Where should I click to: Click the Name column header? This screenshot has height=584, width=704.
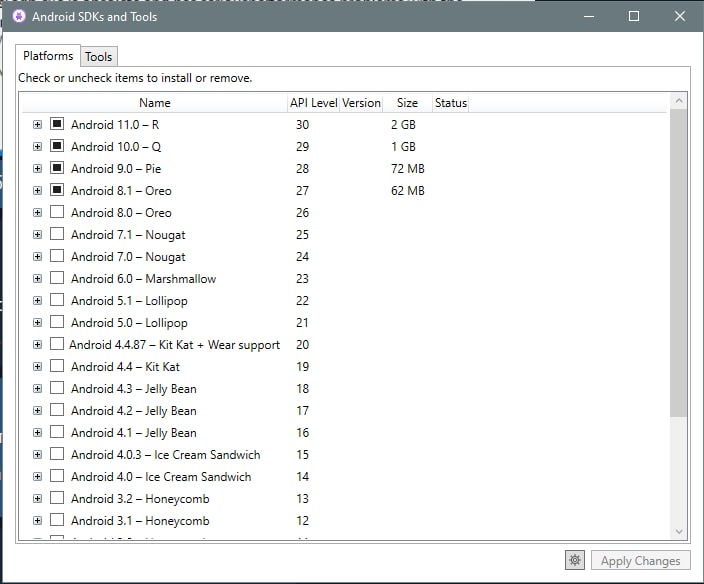tap(154, 103)
